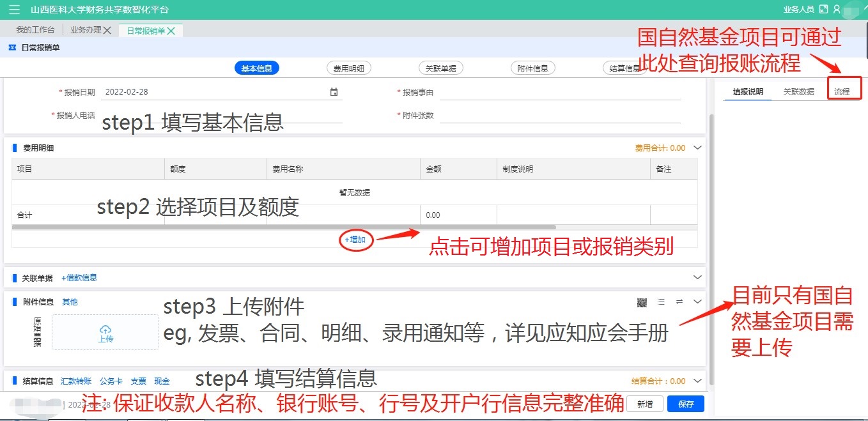Close the 业务办理 tab

(x=107, y=30)
